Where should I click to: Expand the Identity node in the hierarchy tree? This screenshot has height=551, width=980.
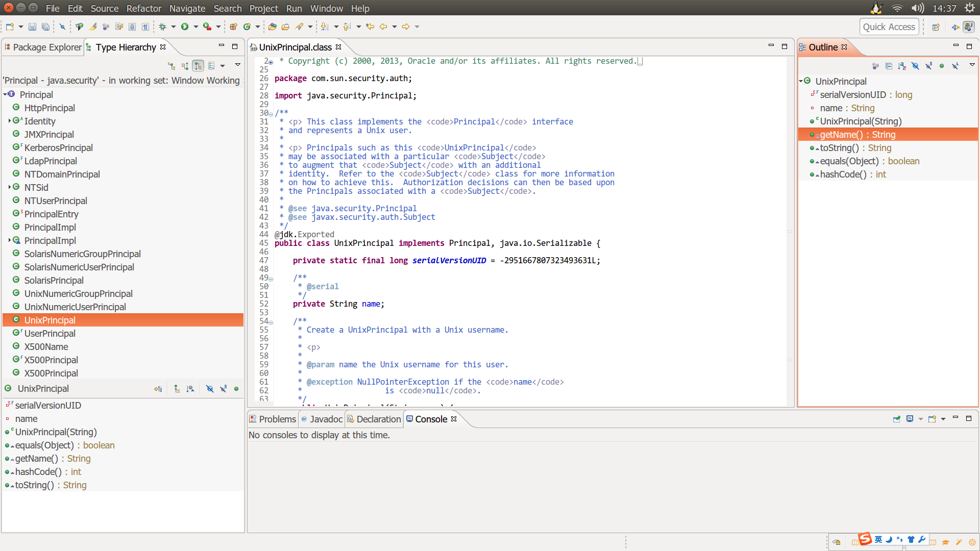(x=9, y=121)
